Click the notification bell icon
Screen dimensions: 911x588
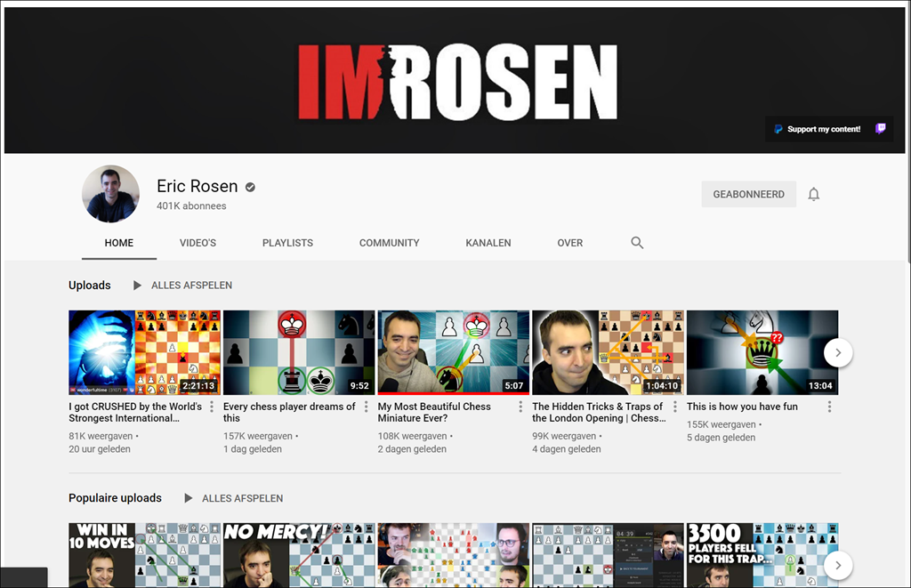813,194
